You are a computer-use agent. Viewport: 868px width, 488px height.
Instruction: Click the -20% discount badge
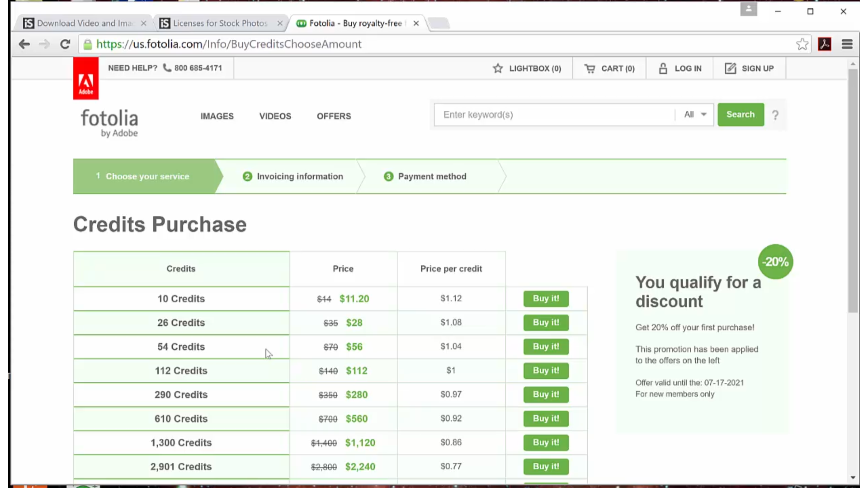click(x=775, y=262)
